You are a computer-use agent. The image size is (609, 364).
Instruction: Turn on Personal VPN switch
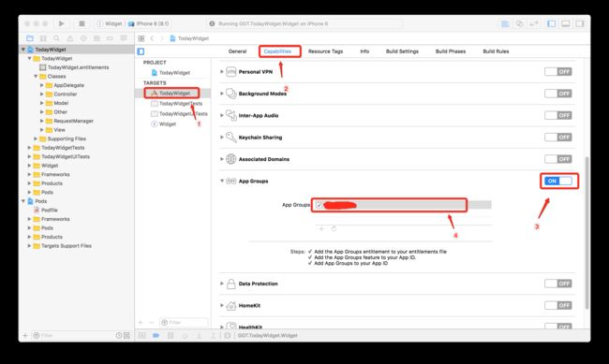(x=558, y=72)
